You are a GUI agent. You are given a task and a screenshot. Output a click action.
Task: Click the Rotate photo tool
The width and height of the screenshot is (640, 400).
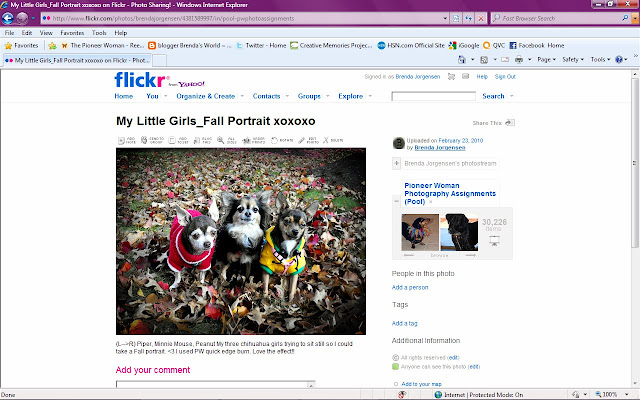[x=282, y=140]
